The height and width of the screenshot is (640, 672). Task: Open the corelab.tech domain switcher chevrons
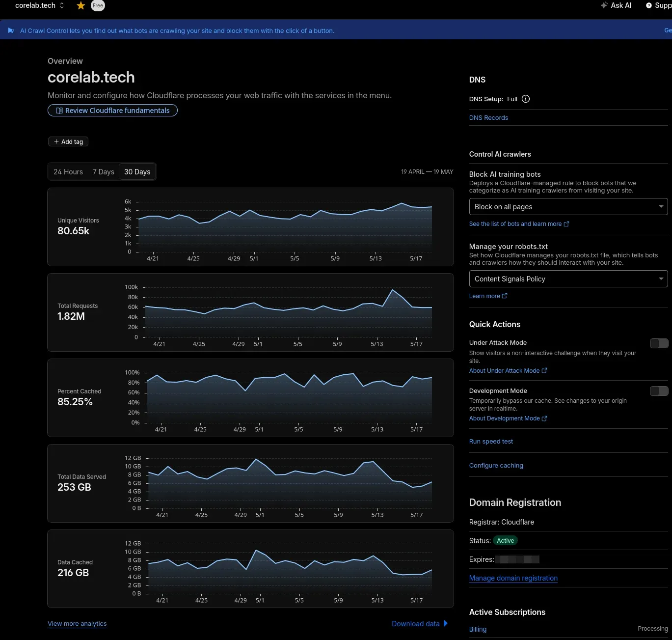[x=62, y=5]
